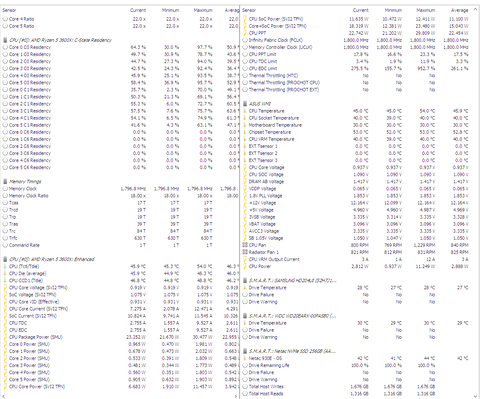Select the Core 4 Ratio row
480x399 pixels.
tap(120, 19)
